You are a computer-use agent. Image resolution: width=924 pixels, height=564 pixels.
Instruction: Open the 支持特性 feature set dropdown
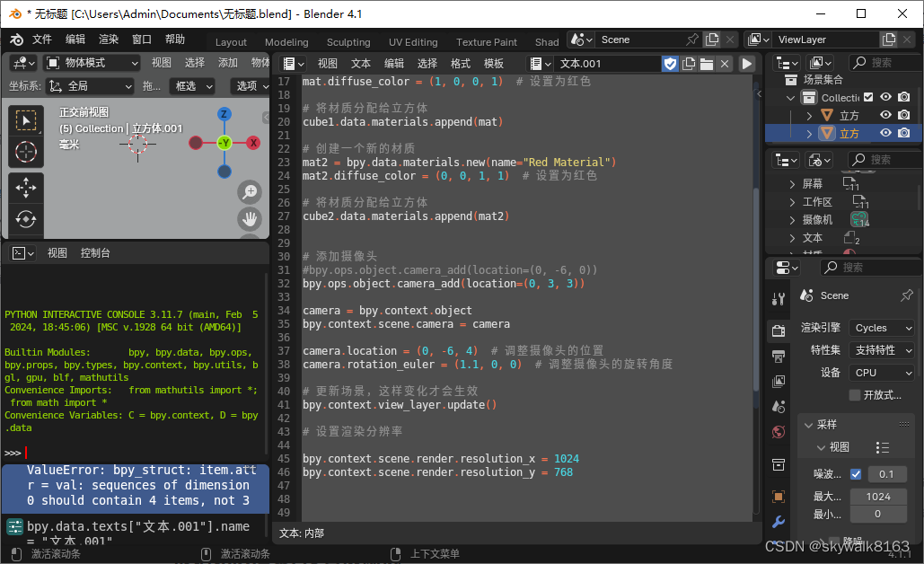click(x=882, y=350)
